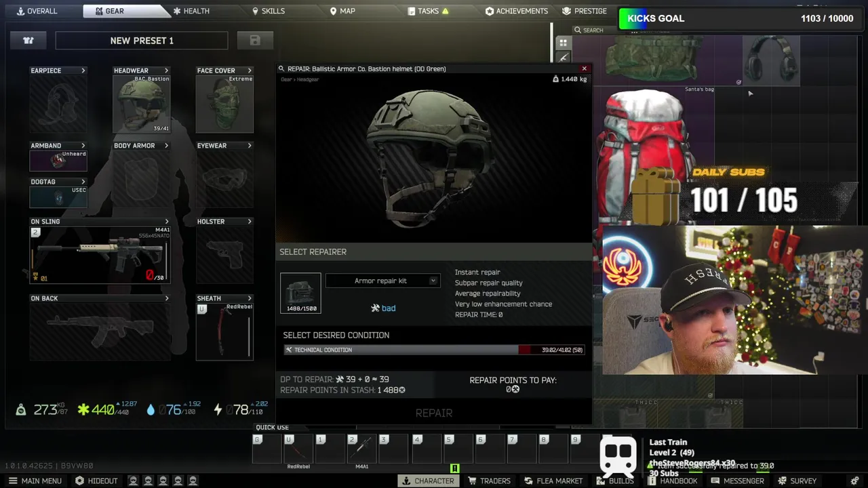Open the Survey
This screenshot has width=868, height=488.
pyautogui.click(x=797, y=481)
